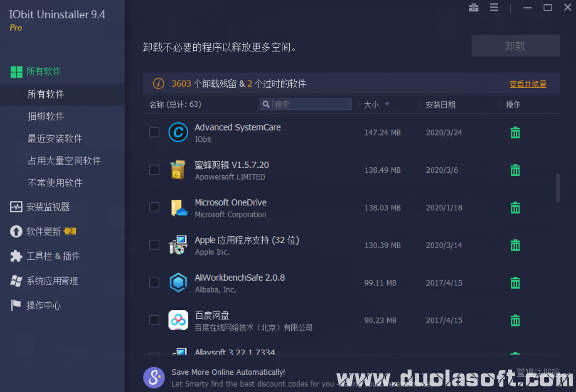Screen dimensions: 576x392
Task: Click size value 130.39 MB
Action: pos(382,245)
